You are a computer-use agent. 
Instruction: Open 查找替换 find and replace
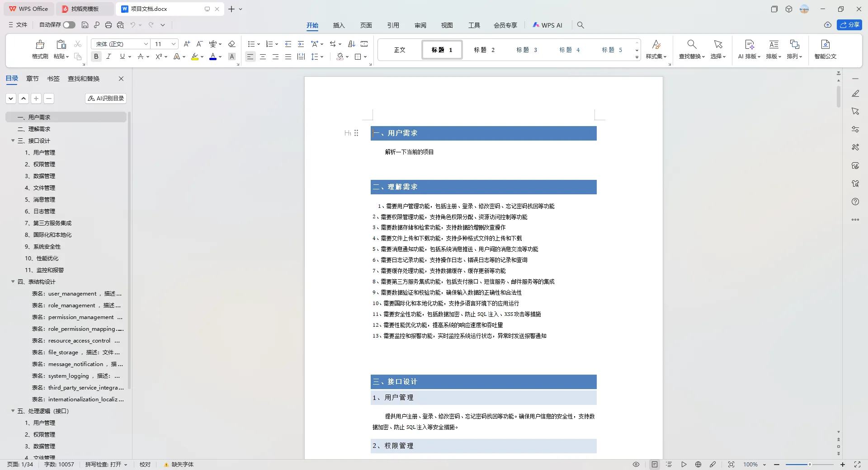(692, 49)
